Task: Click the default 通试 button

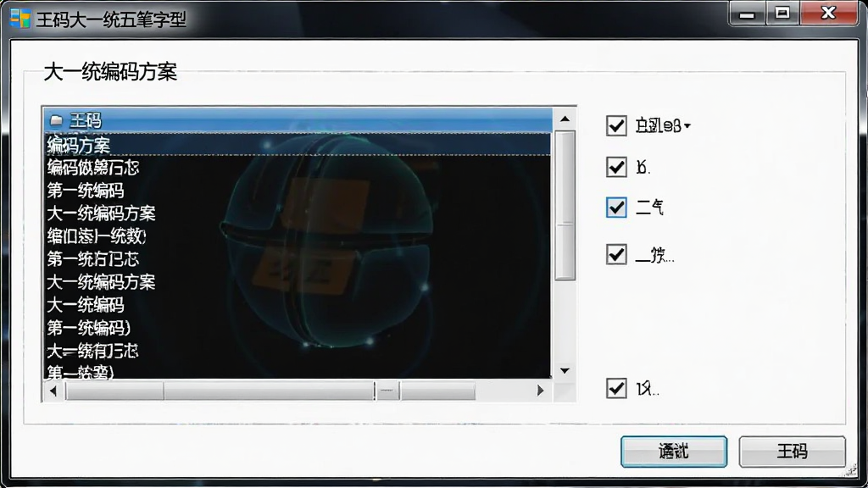Action: (x=674, y=452)
